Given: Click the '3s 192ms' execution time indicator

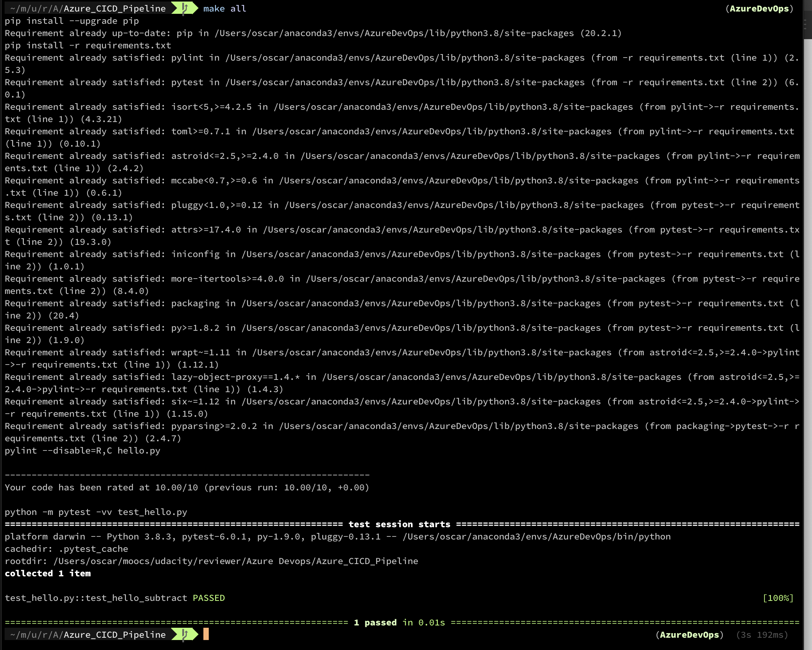Looking at the screenshot, I should pyautogui.click(x=762, y=635).
